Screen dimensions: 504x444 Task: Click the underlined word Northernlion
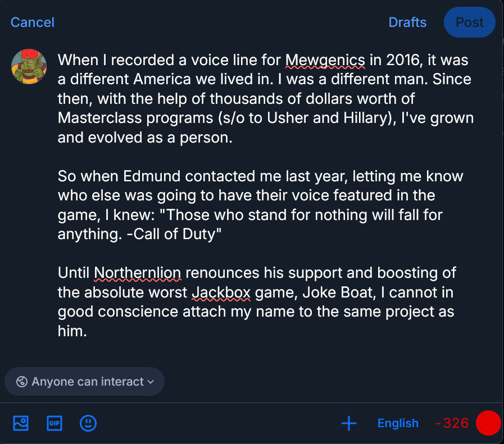point(138,273)
